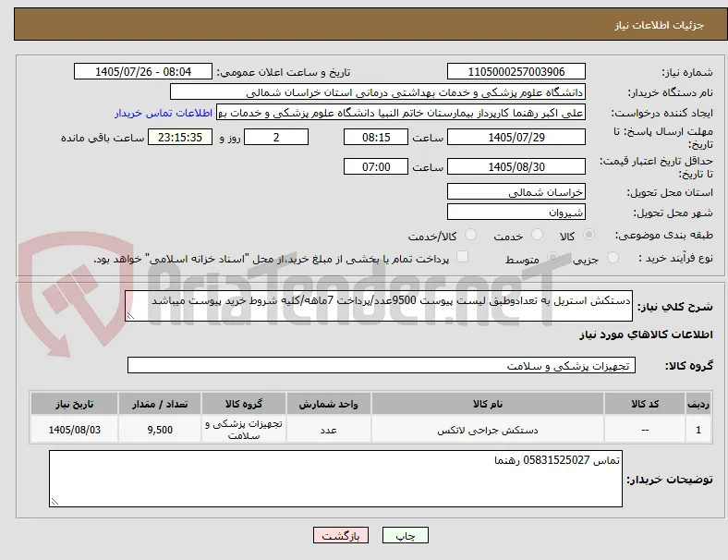Select the کالا radio button
This screenshot has height=560, width=728.
click(588, 235)
